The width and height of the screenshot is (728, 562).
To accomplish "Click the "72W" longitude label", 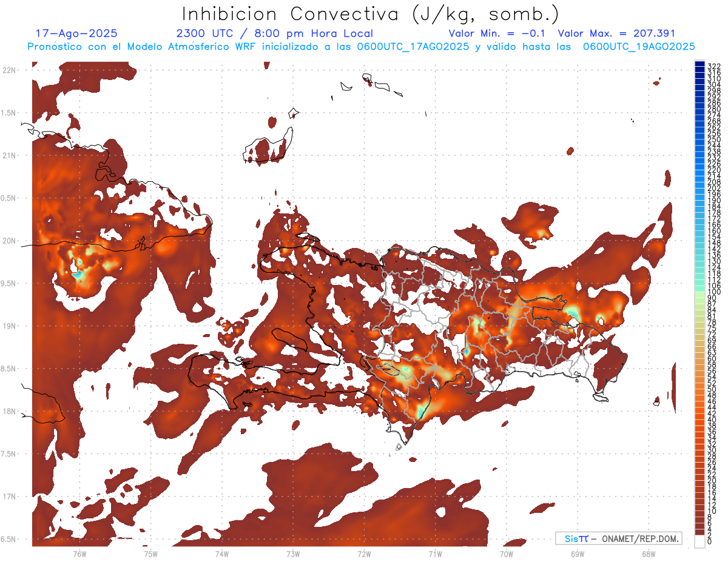I will [364, 554].
